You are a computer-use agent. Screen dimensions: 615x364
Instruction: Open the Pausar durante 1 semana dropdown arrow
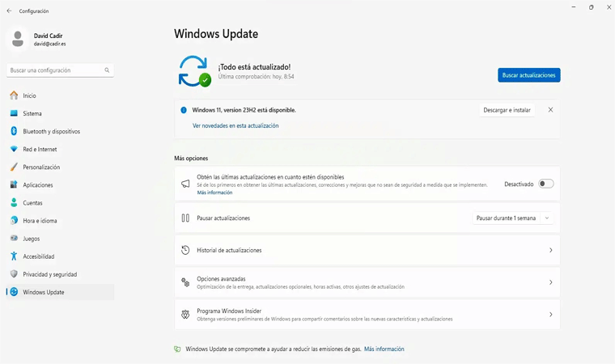point(547,218)
